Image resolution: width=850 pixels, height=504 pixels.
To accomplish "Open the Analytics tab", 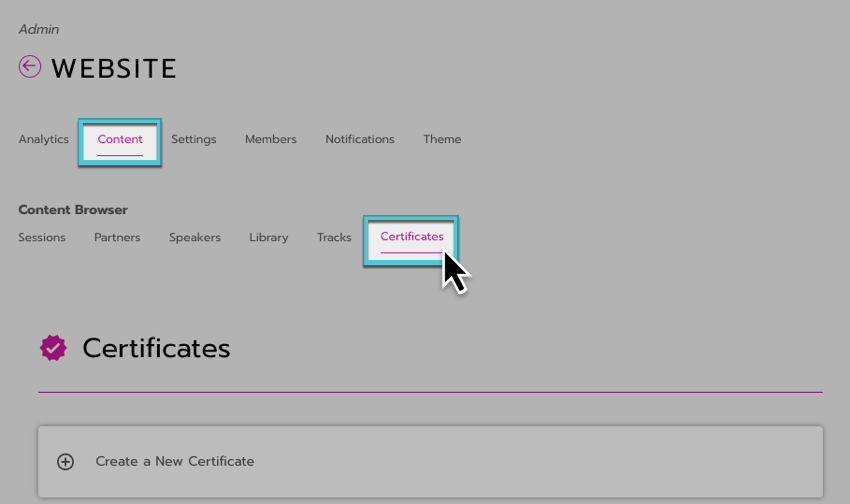I will coord(44,139).
